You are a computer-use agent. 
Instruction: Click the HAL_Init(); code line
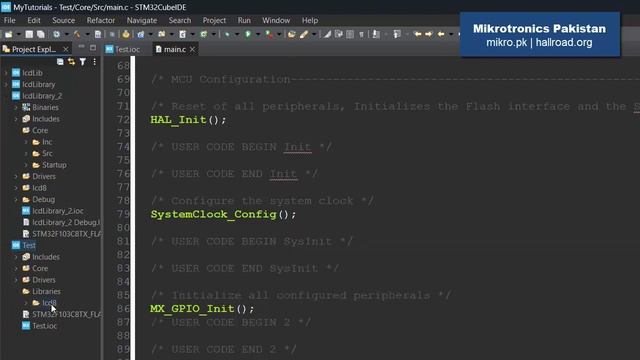(x=188, y=120)
